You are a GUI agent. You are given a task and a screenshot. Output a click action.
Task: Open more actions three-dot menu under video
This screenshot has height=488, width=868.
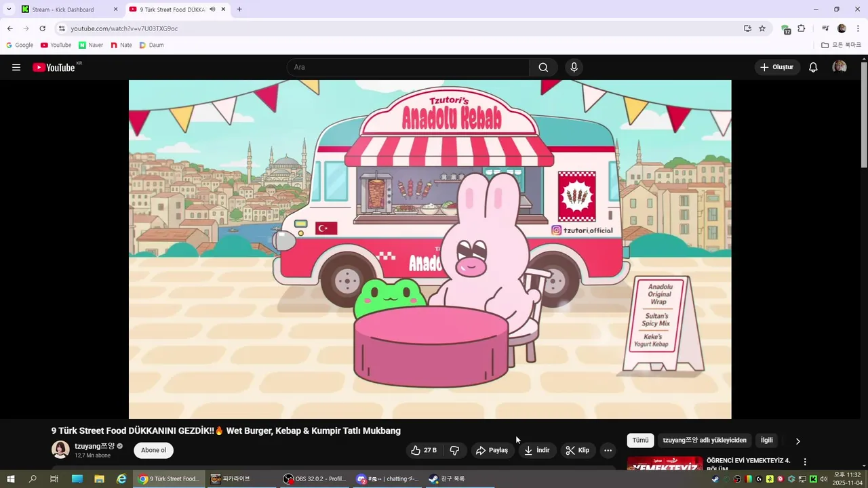(608, 450)
